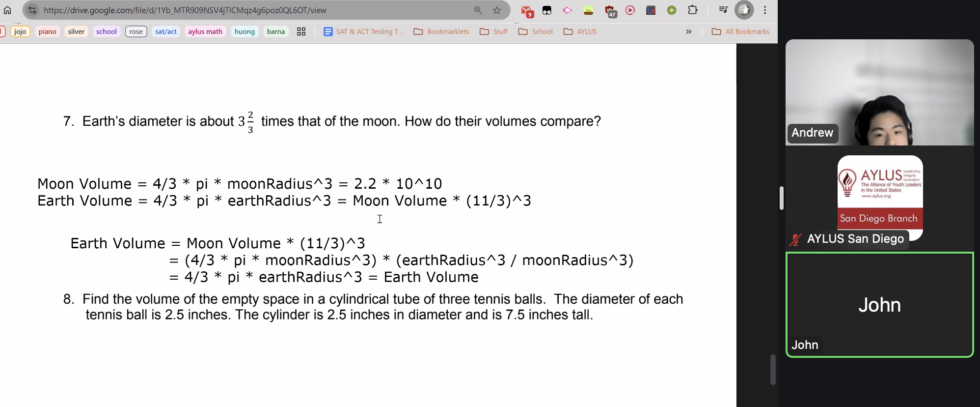Open the zoom magnifier in address bar
The image size is (980, 407).
(x=478, y=10)
